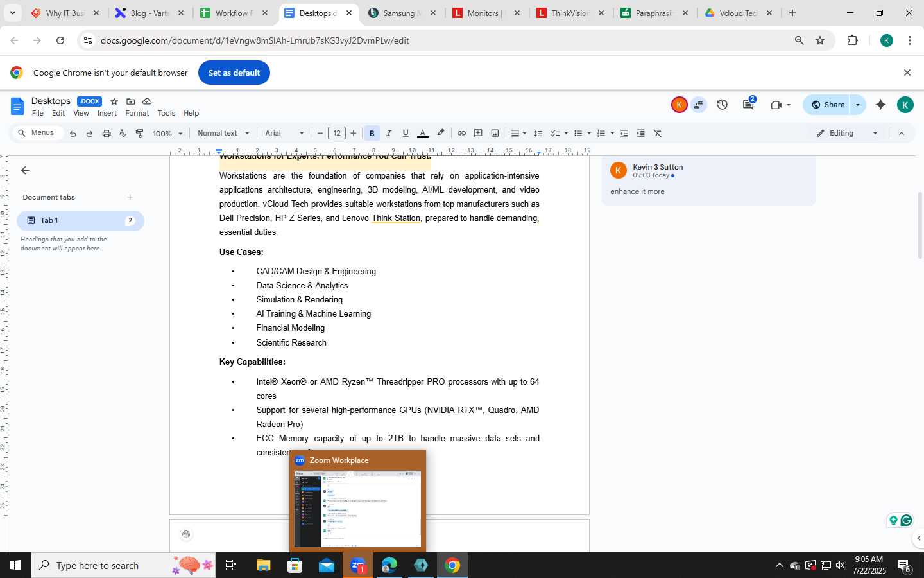Click the Redo icon in the toolbar

click(x=89, y=134)
